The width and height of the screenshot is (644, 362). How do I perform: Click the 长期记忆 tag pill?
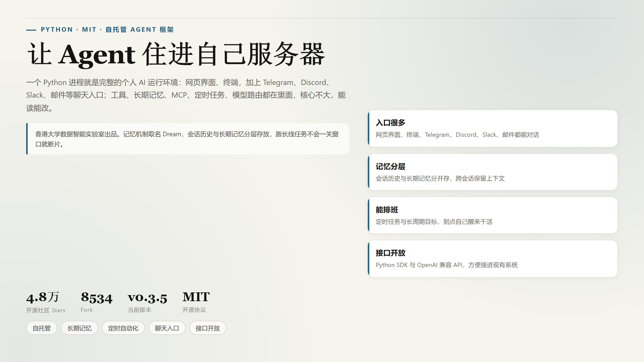[x=79, y=328]
